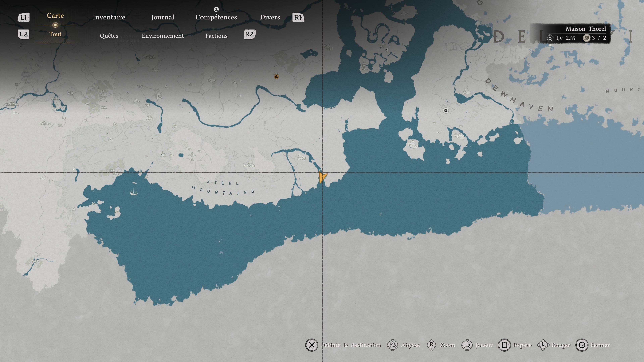Click the Abysse prompt
644x362 pixels.
(411, 345)
